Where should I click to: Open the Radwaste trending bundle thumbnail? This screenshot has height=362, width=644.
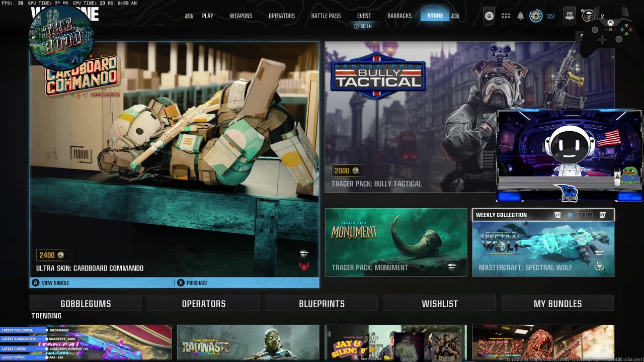click(x=248, y=343)
